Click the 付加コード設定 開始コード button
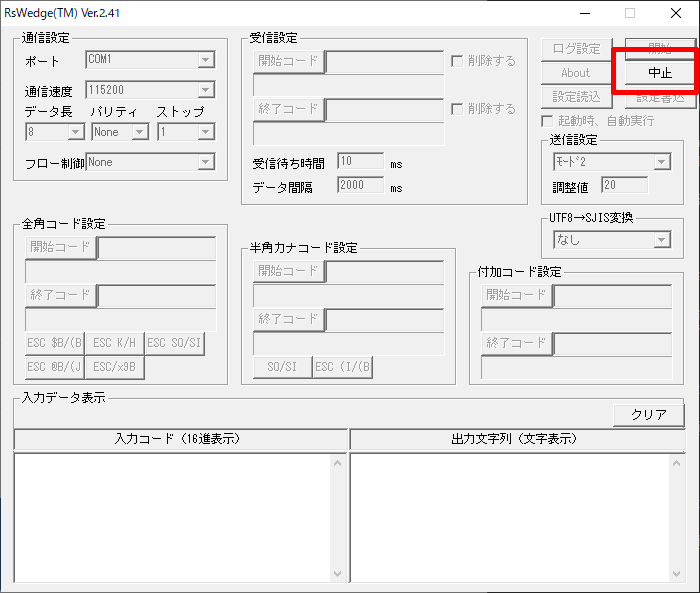Image resolution: width=700 pixels, height=593 pixels. tap(517, 295)
